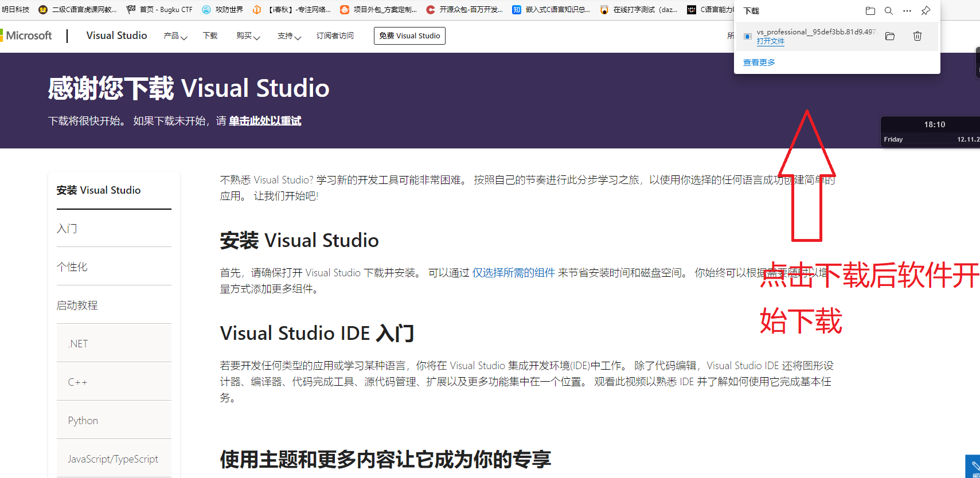This screenshot has width=980, height=478.
Task: Pin the downloads panel
Action: click(x=926, y=11)
